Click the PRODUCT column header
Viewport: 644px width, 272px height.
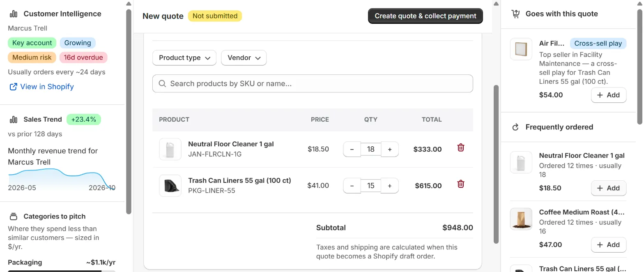[x=174, y=120]
